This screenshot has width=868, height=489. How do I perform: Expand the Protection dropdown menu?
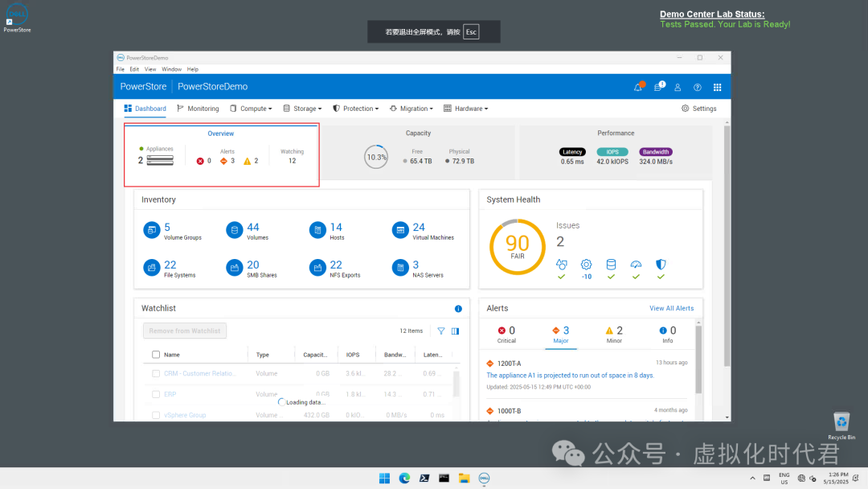(x=355, y=109)
